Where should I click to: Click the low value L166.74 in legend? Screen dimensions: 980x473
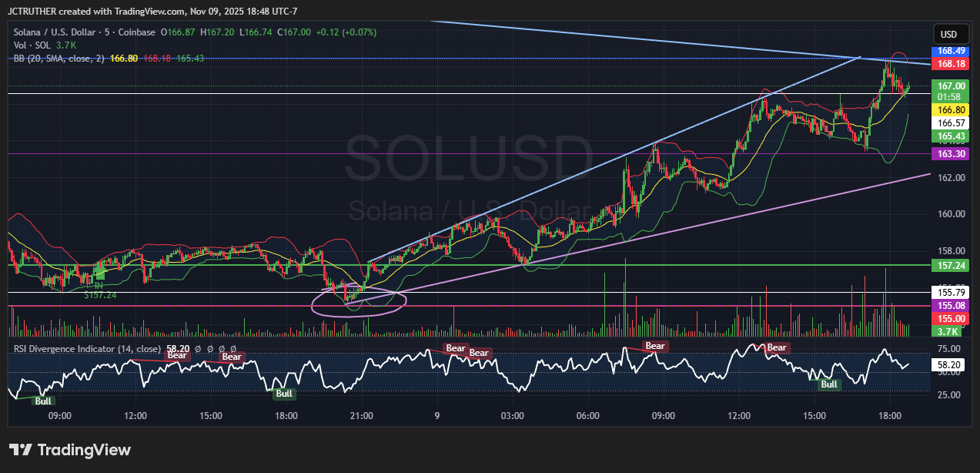click(x=256, y=32)
